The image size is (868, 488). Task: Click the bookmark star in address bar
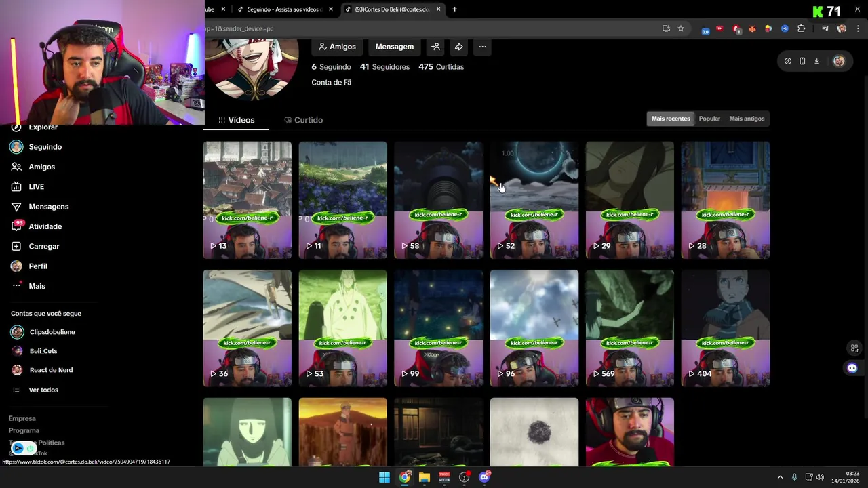681,28
